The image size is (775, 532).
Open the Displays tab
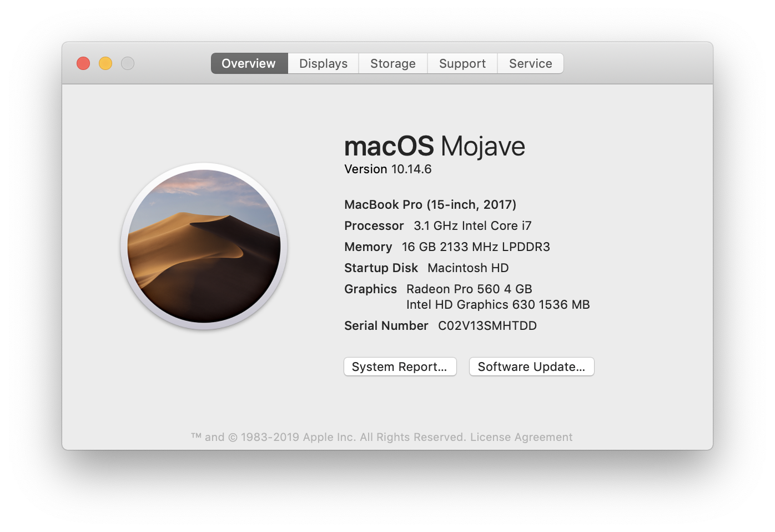323,63
